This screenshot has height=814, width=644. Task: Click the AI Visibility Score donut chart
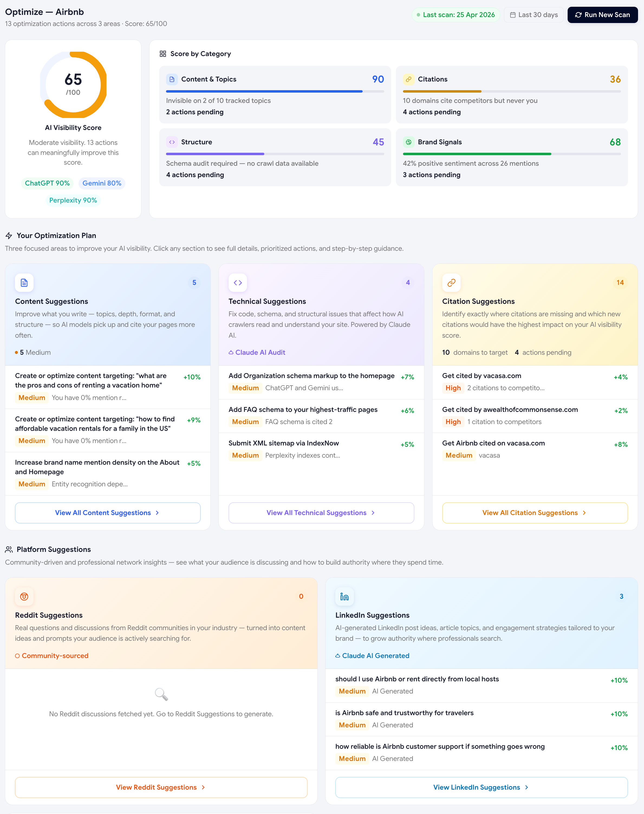[73, 85]
